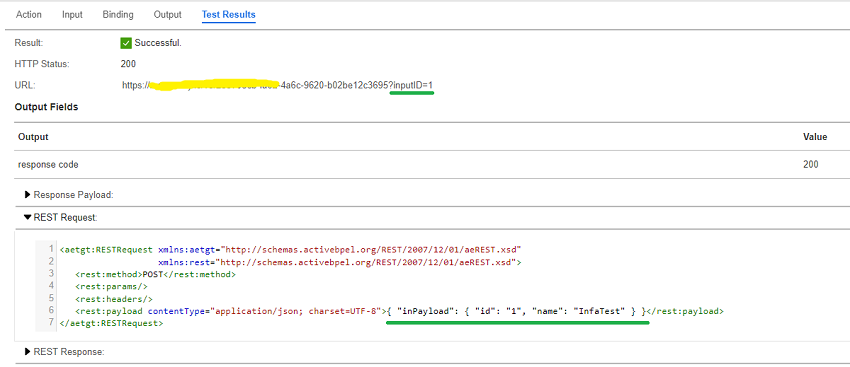The height and width of the screenshot is (367, 850).
Task: Click the response code value 200
Action: [x=811, y=164]
